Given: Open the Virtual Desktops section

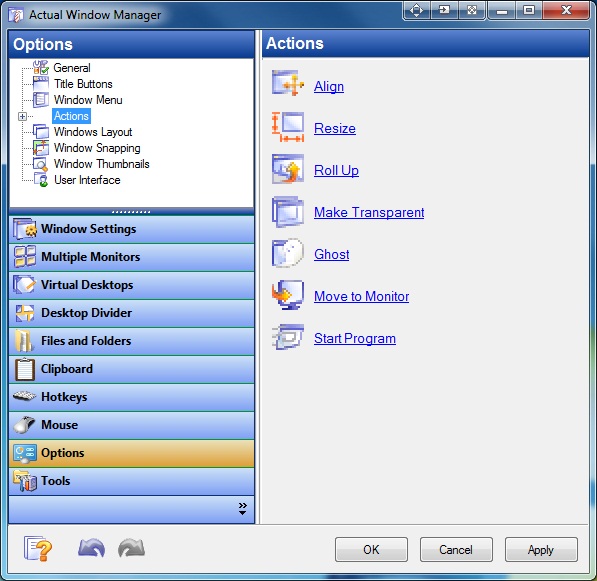Looking at the screenshot, I should click(x=131, y=285).
